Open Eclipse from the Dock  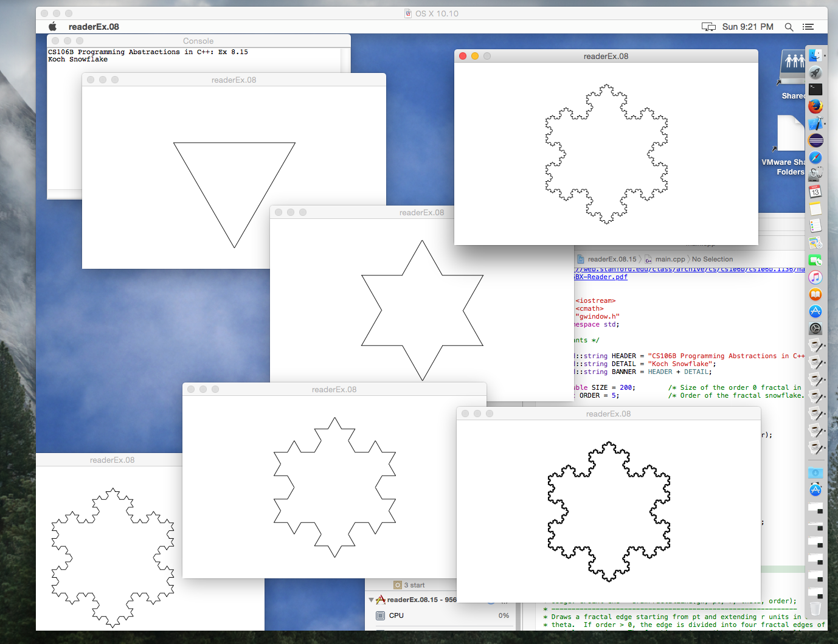click(815, 140)
